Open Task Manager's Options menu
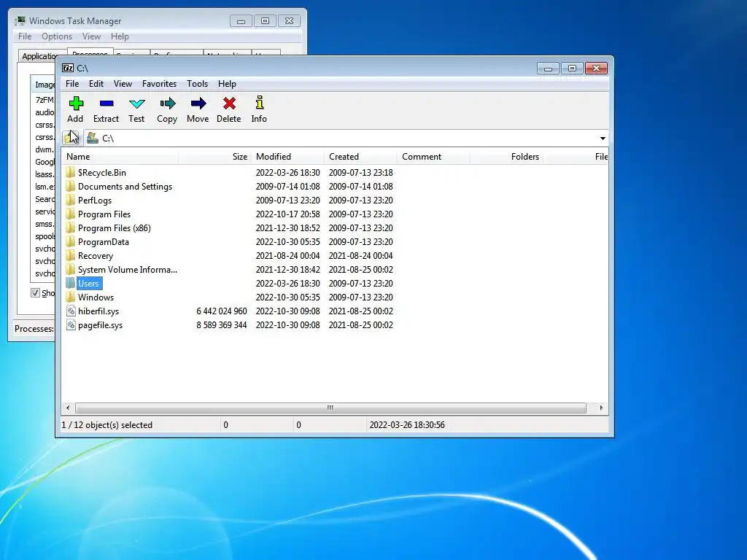Screen dimensions: 747x560 pos(57,36)
